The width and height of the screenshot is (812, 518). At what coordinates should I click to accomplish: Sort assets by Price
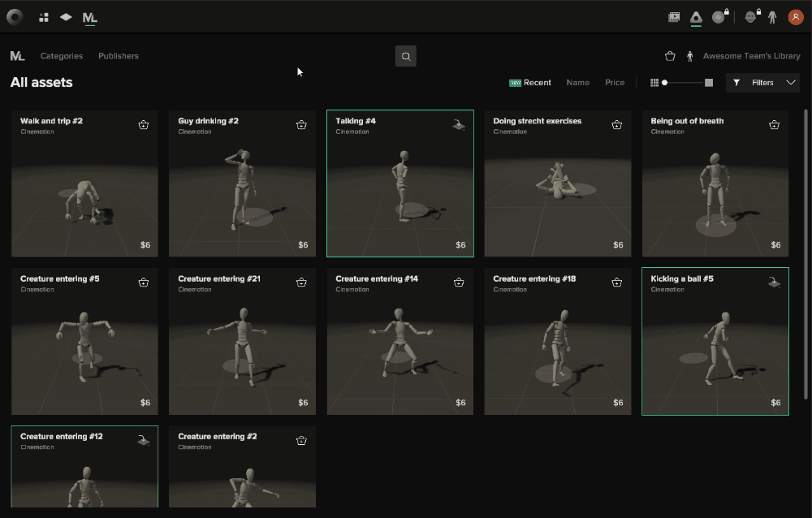tap(615, 82)
